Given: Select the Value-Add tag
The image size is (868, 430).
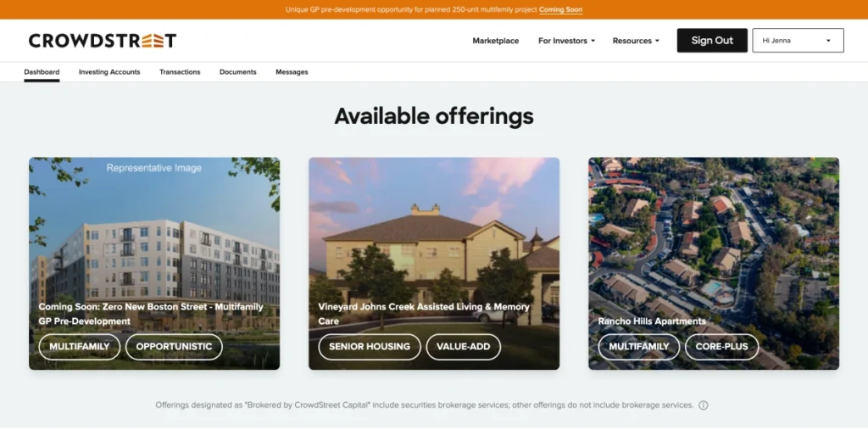Looking at the screenshot, I should pos(463,347).
